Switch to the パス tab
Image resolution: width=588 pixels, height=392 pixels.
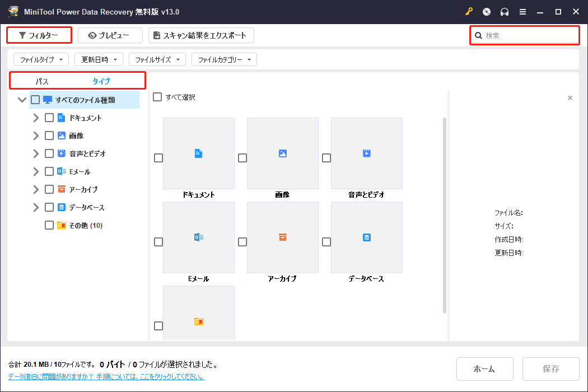tap(42, 81)
